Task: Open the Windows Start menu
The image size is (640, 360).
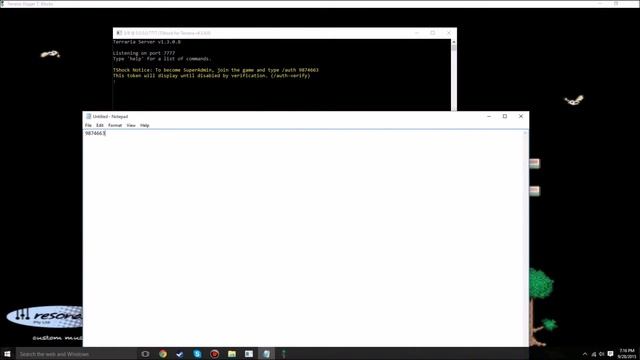Action: pyautogui.click(x=7, y=354)
